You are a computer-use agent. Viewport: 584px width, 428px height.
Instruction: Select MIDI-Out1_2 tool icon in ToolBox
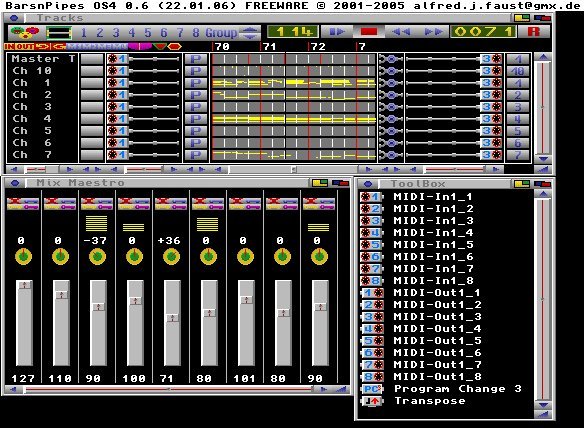click(372, 305)
